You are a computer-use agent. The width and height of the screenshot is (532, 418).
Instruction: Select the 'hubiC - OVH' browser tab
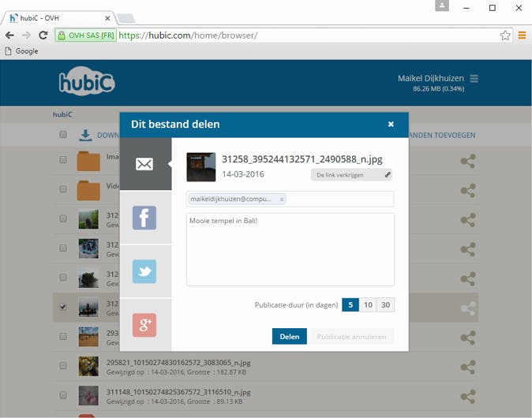click(59, 18)
